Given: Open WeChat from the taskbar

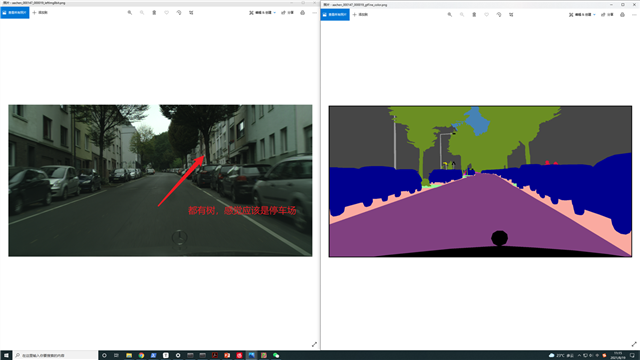Looking at the screenshot, I should 276,356.
